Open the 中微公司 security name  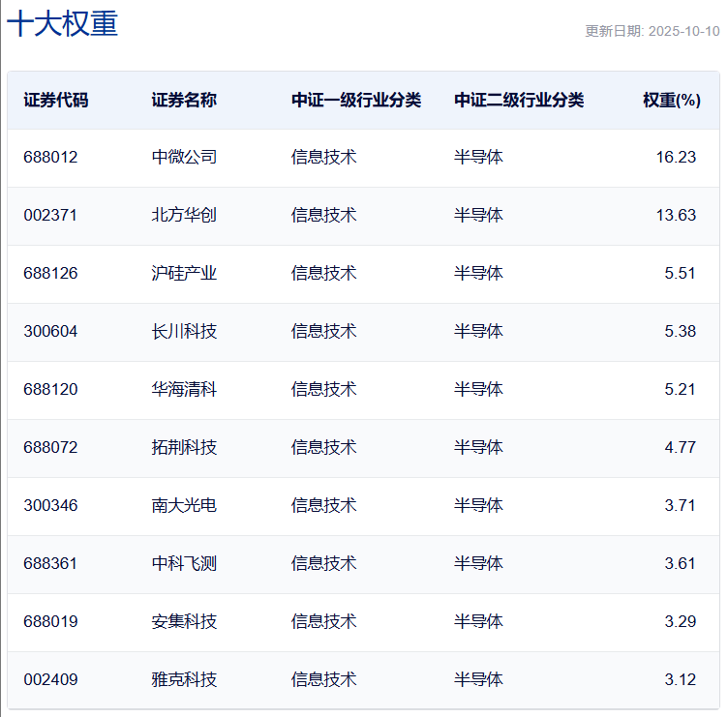coord(184,157)
